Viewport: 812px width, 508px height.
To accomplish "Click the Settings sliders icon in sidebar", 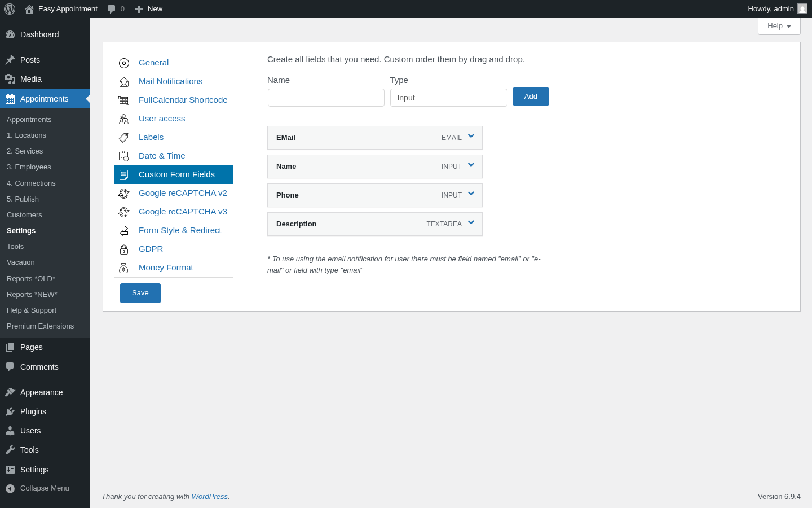I will tap(10, 470).
